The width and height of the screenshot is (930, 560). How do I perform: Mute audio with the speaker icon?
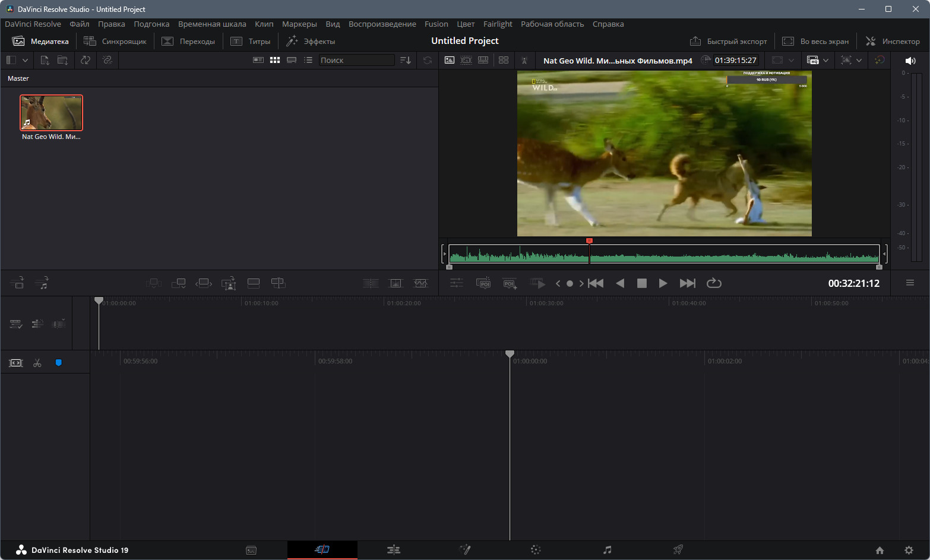pos(910,61)
